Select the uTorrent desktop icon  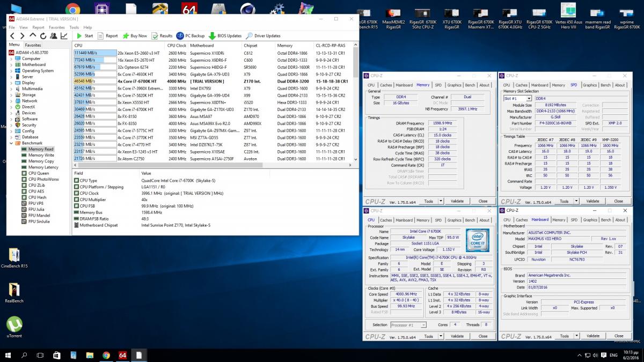click(x=14, y=327)
